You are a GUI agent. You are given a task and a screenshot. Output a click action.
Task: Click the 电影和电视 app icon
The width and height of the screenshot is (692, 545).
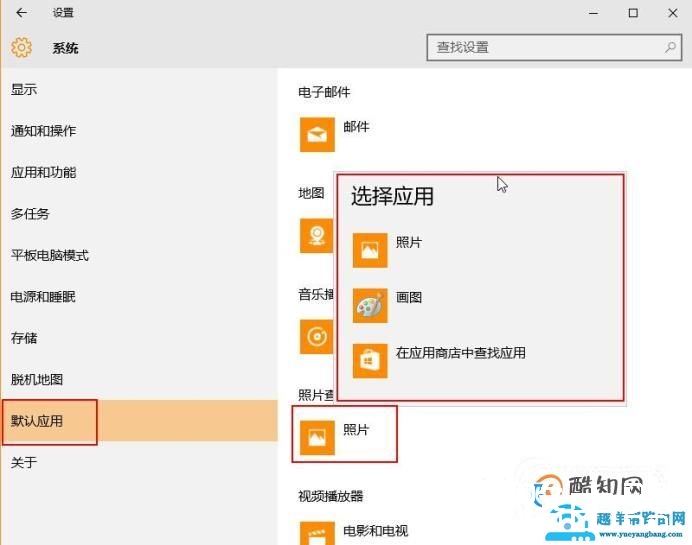[x=317, y=533]
